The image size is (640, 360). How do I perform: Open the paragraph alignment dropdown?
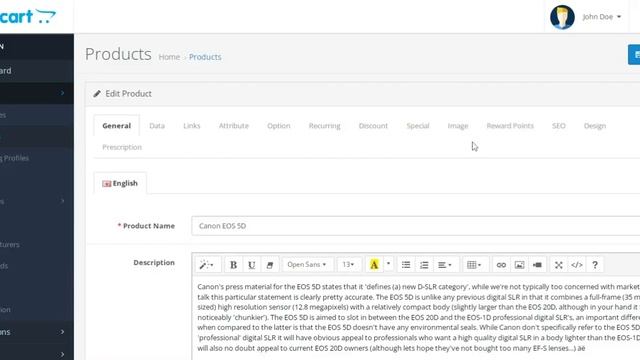tap(445, 265)
